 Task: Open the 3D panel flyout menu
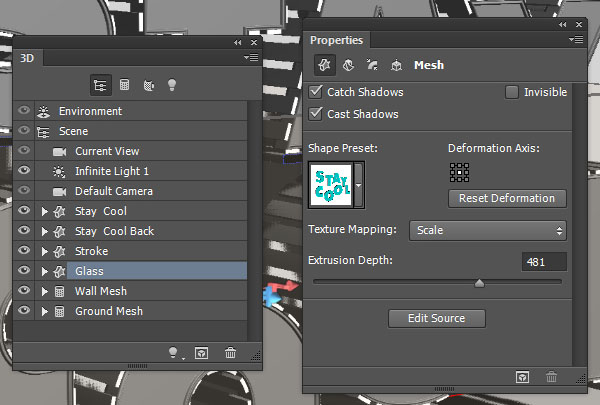(251, 57)
